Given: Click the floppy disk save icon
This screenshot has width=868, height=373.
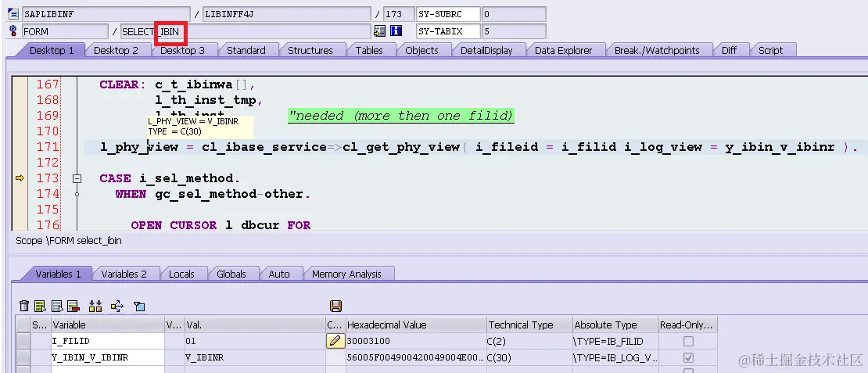Looking at the screenshot, I should [335, 306].
